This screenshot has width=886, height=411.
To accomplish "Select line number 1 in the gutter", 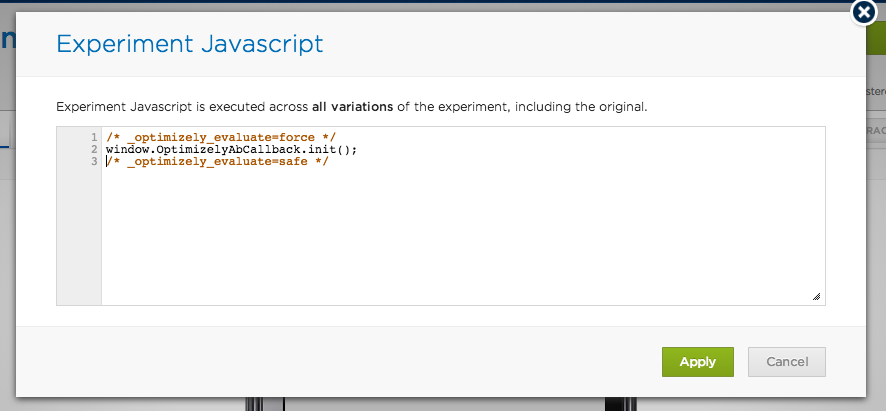I will click(93, 137).
